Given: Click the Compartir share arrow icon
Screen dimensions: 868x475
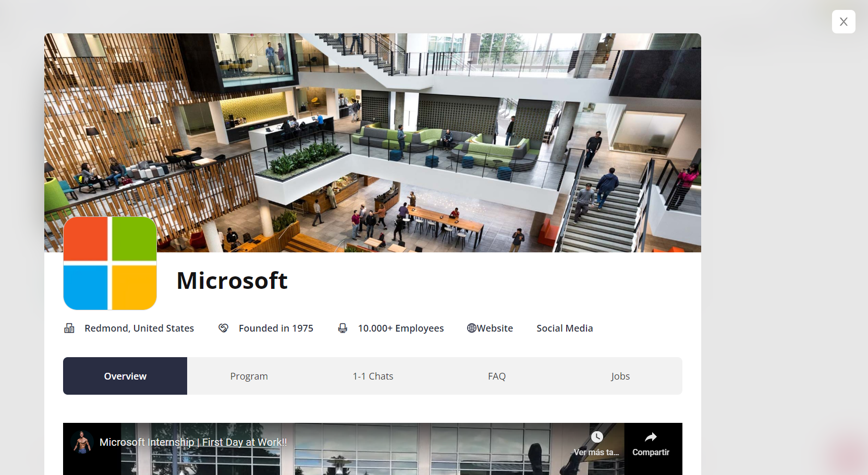Looking at the screenshot, I should pos(651,437).
